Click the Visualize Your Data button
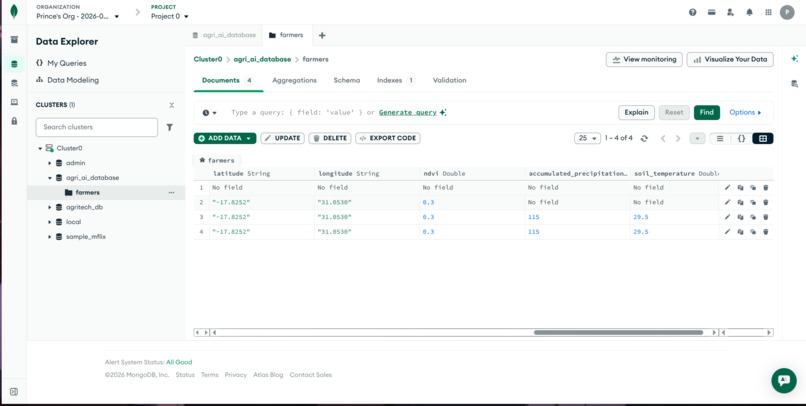This screenshot has width=806, height=406. 730,60
